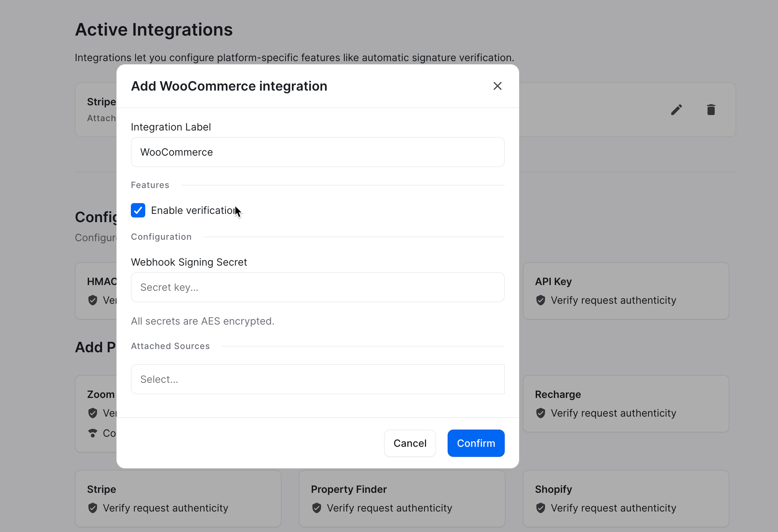This screenshot has width=778, height=532.
Task: Click shield icon on Recharge card
Action: 540,413
